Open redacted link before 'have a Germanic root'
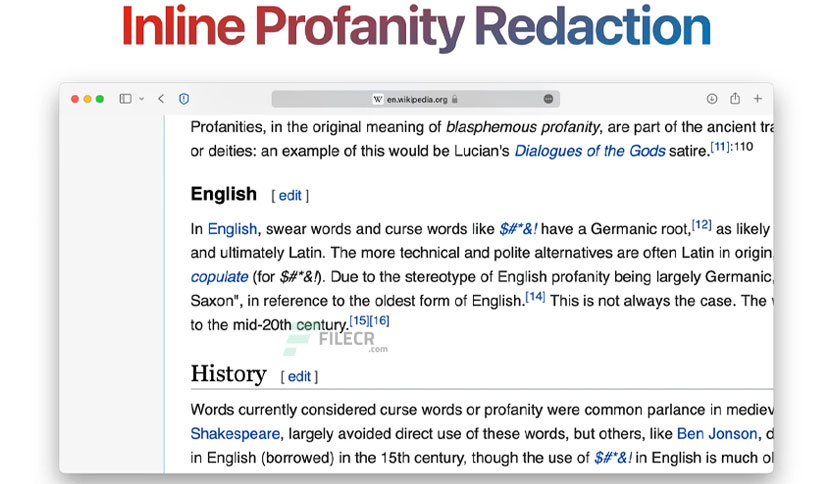The image size is (836, 484). coord(518,229)
